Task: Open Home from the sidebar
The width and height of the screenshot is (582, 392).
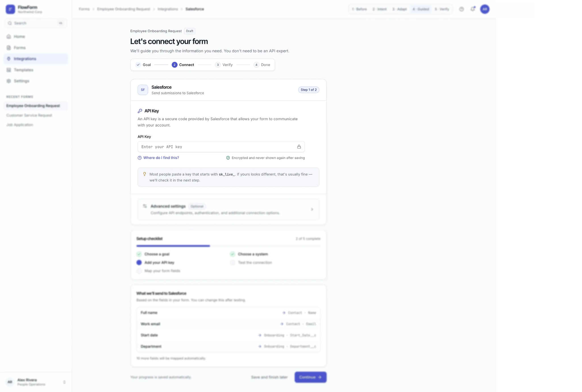Action: [36, 36]
